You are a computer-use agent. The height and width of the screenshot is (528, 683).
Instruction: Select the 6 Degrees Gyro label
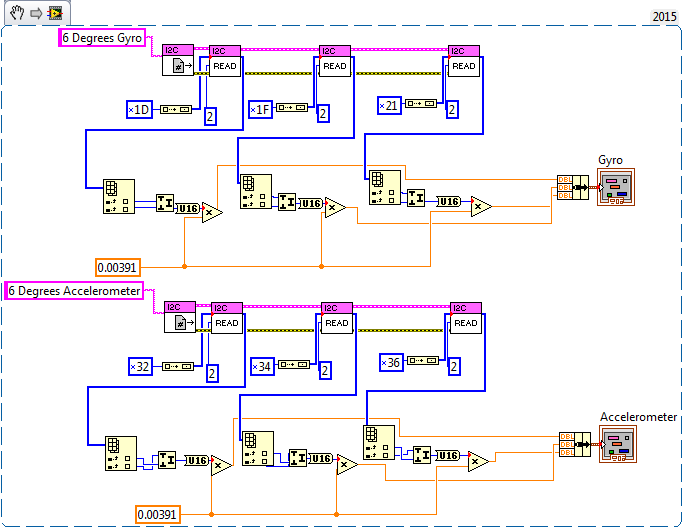(102, 38)
